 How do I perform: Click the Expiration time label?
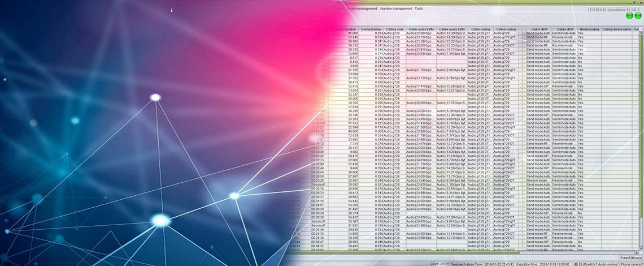pos(526,264)
